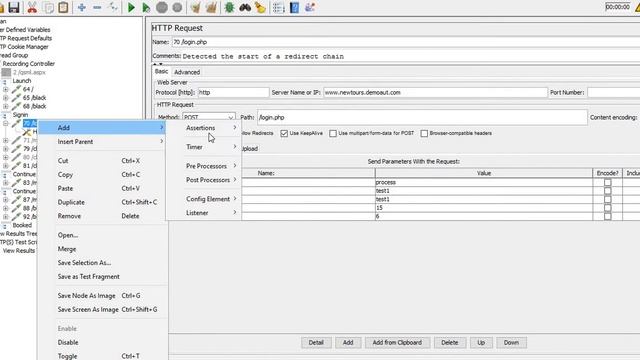This screenshot has width=640, height=360.
Task: Click the single broom Clear toolbar icon
Action: tap(196, 7)
